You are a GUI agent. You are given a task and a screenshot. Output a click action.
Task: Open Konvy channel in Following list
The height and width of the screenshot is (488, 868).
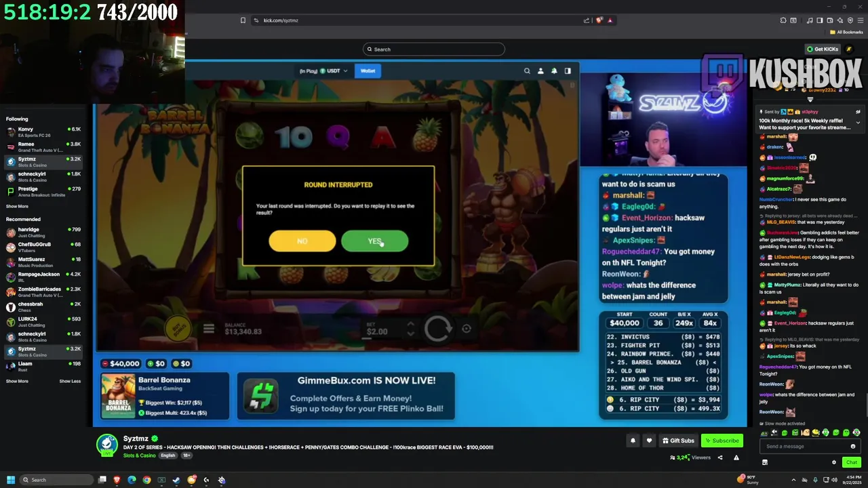[x=43, y=131]
